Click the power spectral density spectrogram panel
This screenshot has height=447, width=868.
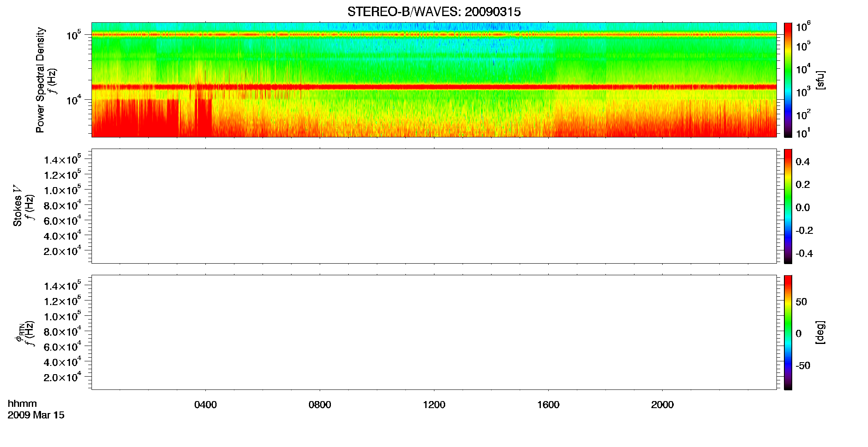coord(434,80)
